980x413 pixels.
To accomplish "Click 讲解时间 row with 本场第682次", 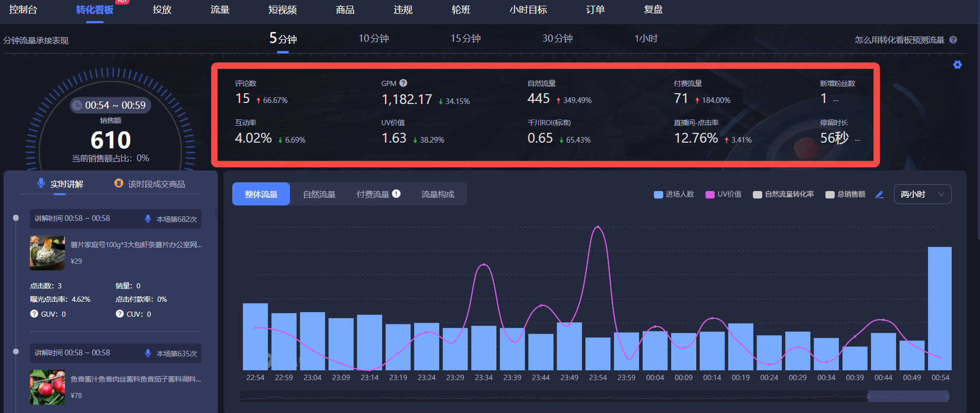I will tap(115, 219).
